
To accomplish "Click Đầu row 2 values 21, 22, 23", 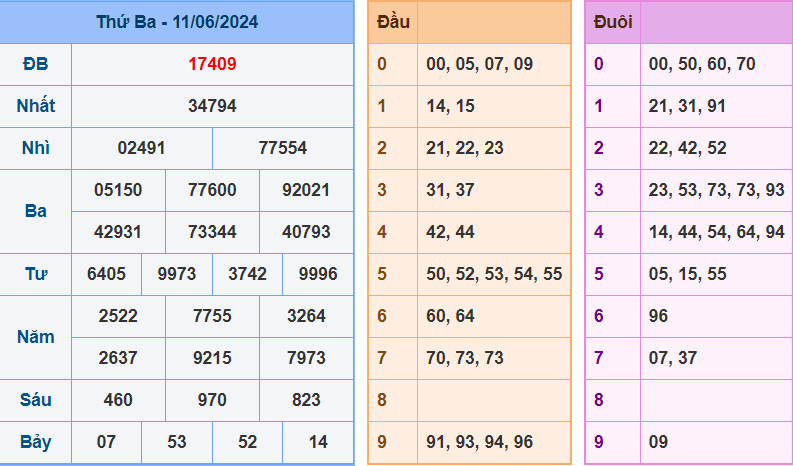I will coord(465,148).
